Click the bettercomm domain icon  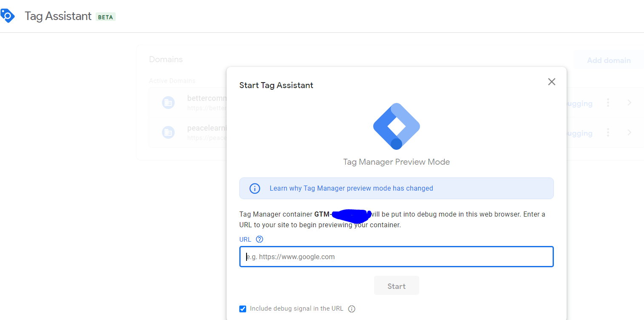[168, 103]
